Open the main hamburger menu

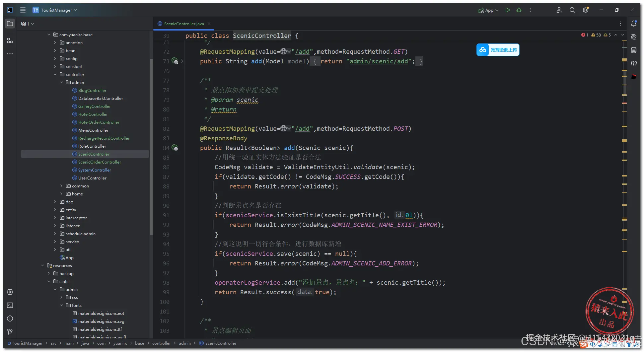[x=23, y=10]
